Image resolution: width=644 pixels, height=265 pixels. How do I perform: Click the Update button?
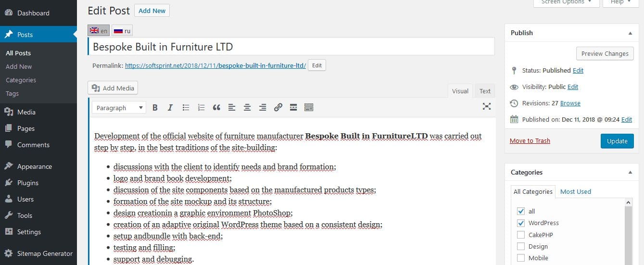click(617, 141)
